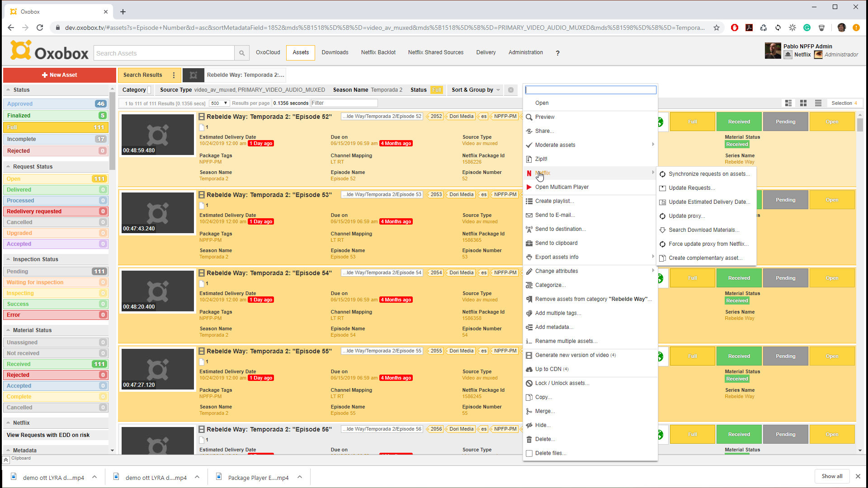868x488 pixels.
Task: Open the Assets tab
Action: coord(301,52)
